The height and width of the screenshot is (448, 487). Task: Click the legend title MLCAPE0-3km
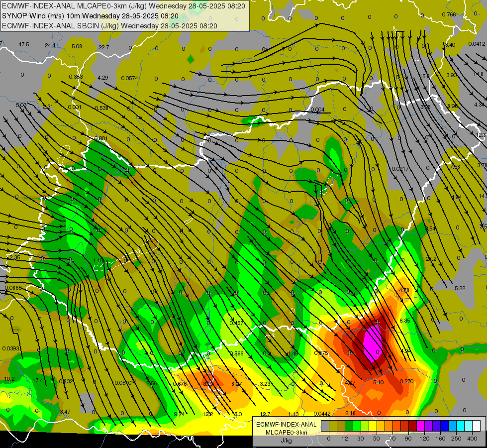point(286,433)
